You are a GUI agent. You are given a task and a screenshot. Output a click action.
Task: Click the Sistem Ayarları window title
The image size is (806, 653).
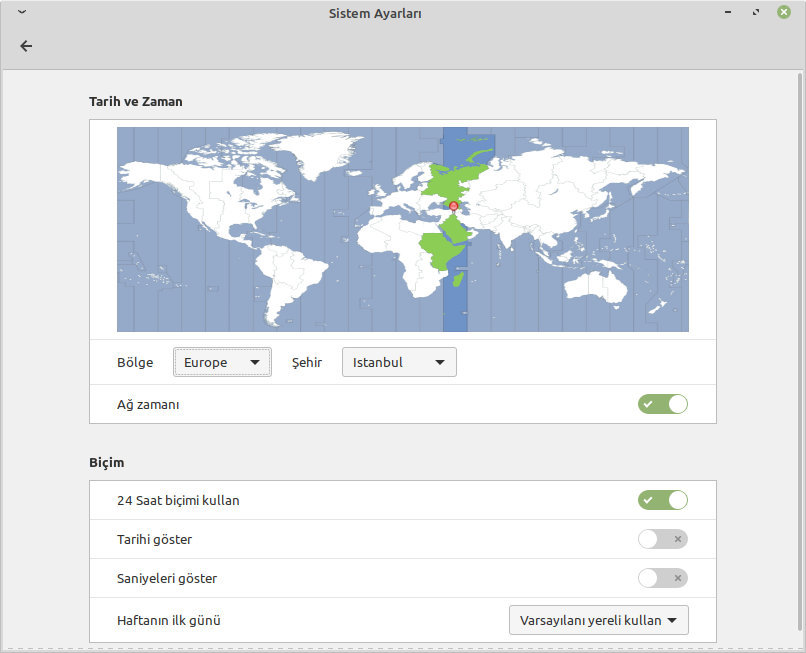(x=375, y=13)
